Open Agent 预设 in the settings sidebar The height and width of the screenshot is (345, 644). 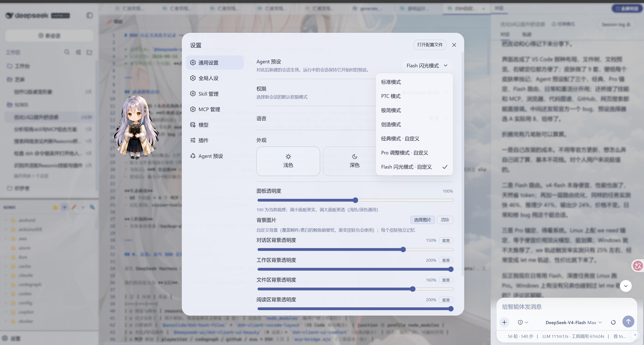(x=215, y=156)
